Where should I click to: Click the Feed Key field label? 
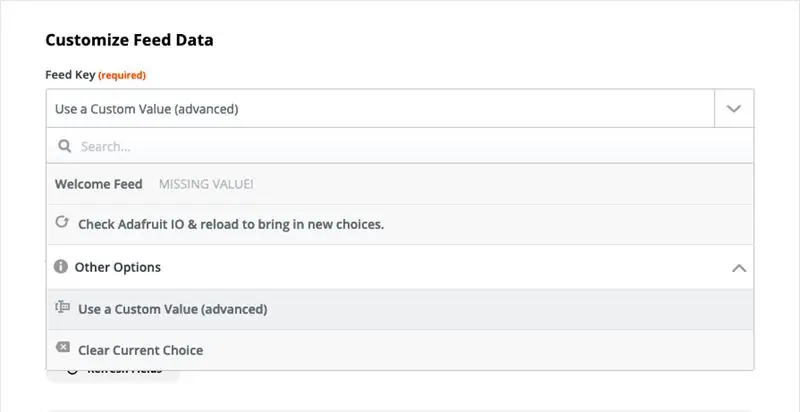click(70, 75)
